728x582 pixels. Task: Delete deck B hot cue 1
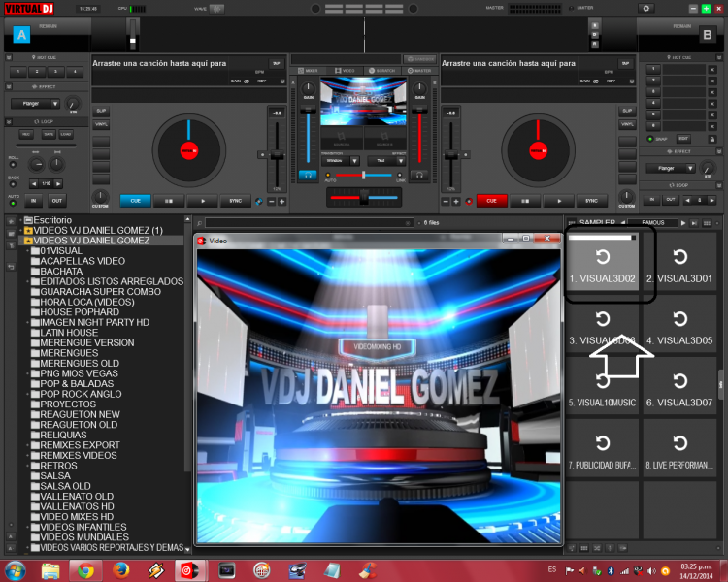[712, 70]
